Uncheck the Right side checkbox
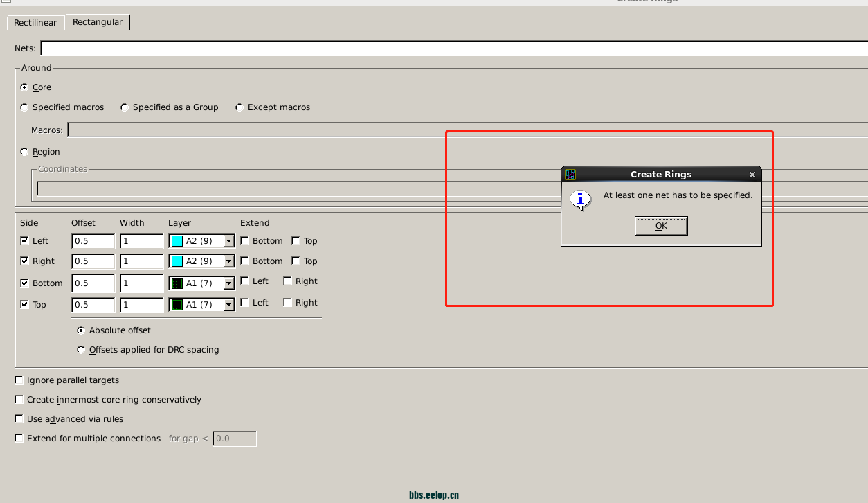The height and width of the screenshot is (503, 868). click(x=25, y=261)
